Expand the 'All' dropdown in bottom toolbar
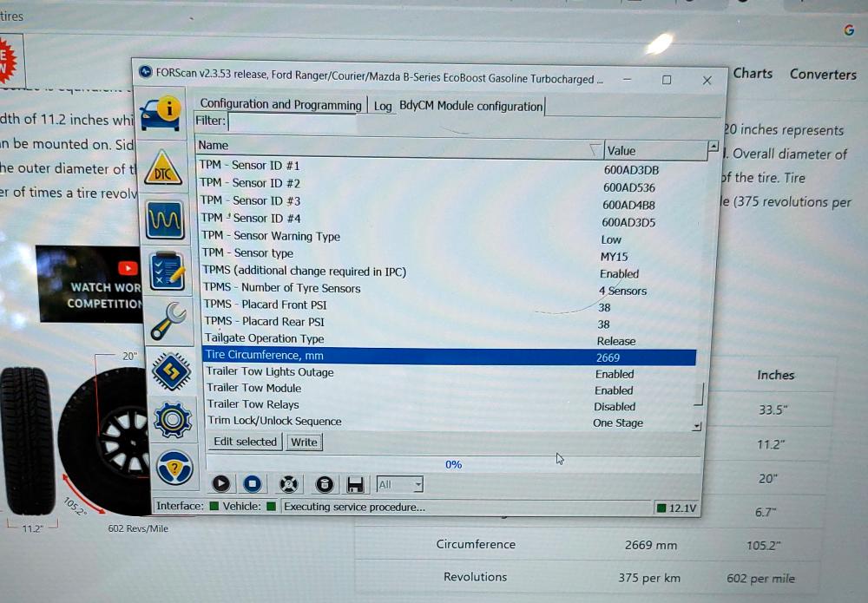This screenshot has width=868, height=603. pyautogui.click(x=418, y=485)
